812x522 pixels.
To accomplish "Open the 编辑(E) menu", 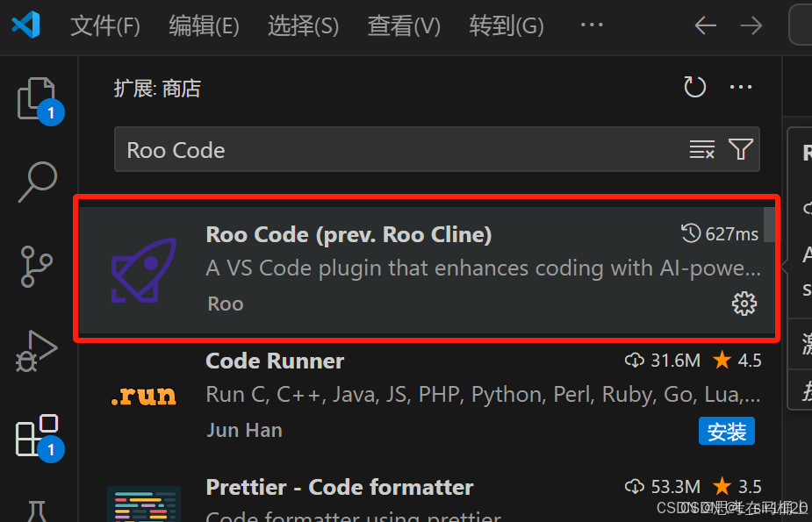I will (x=204, y=25).
